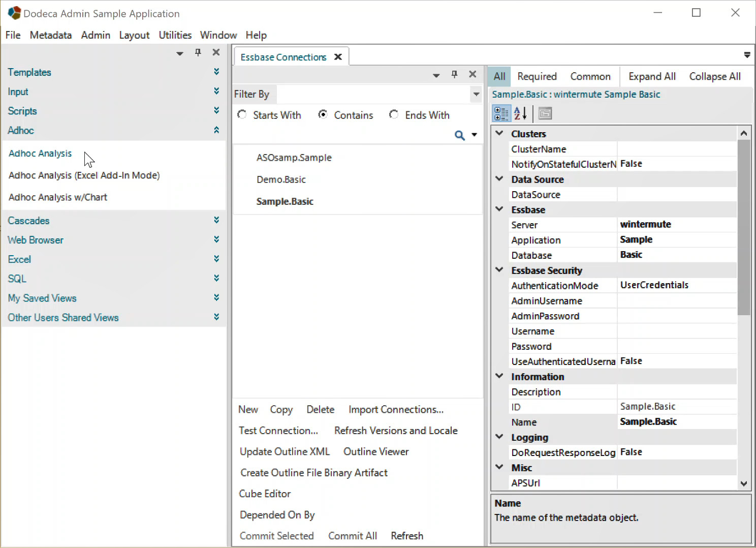Click Collapse All in property grid
This screenshot has height=548, width=756.
coord(715,76)
